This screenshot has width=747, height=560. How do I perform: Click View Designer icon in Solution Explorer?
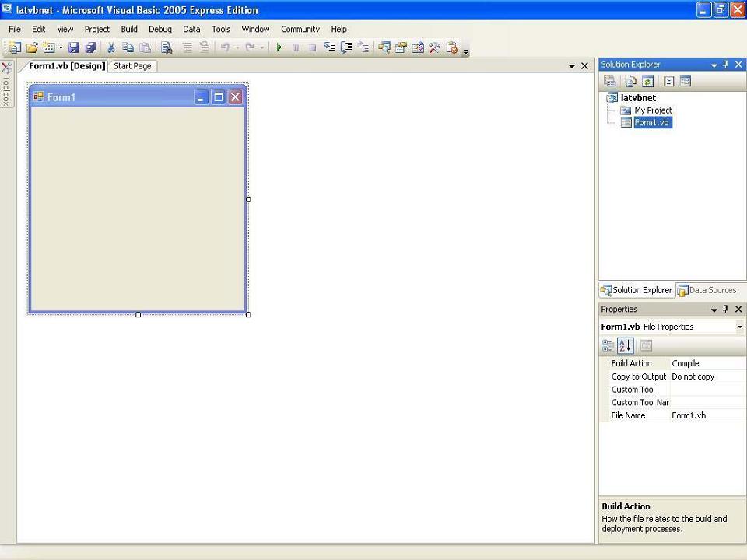(x=685, y=82)
